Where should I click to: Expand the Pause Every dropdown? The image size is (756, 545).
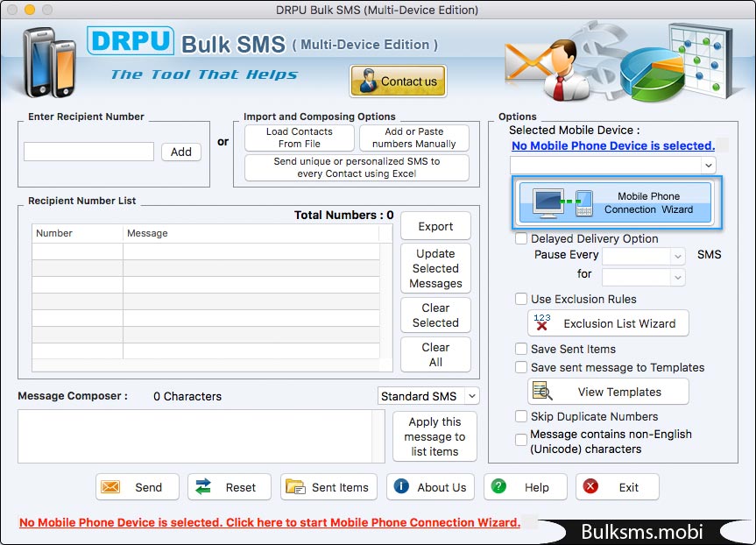644,256
